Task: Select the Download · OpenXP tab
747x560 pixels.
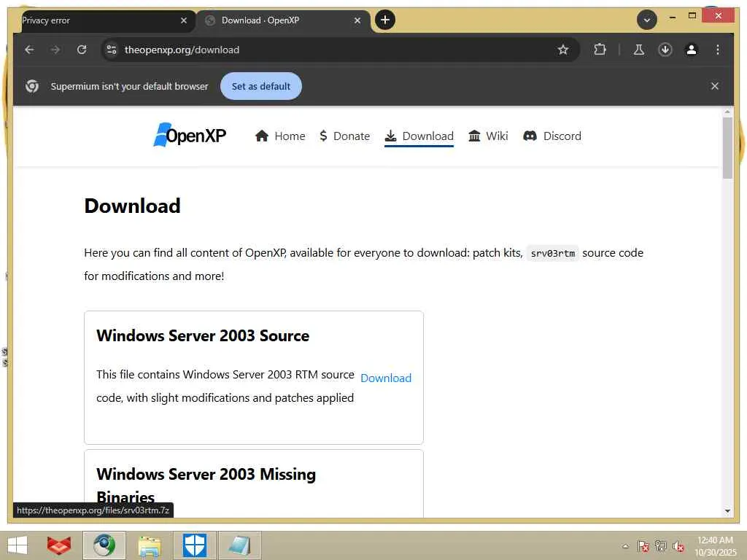Action: 284,20
